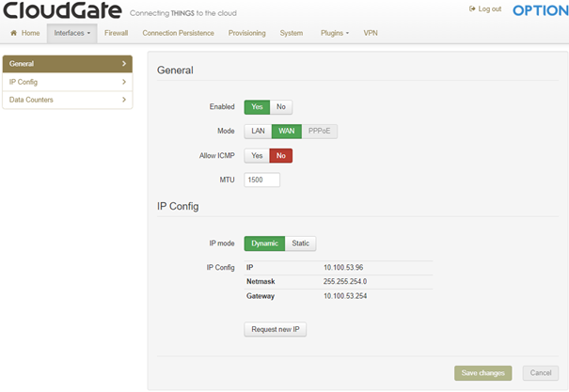
Task: Open the Firewall tab
Action: tap(117, 33)
